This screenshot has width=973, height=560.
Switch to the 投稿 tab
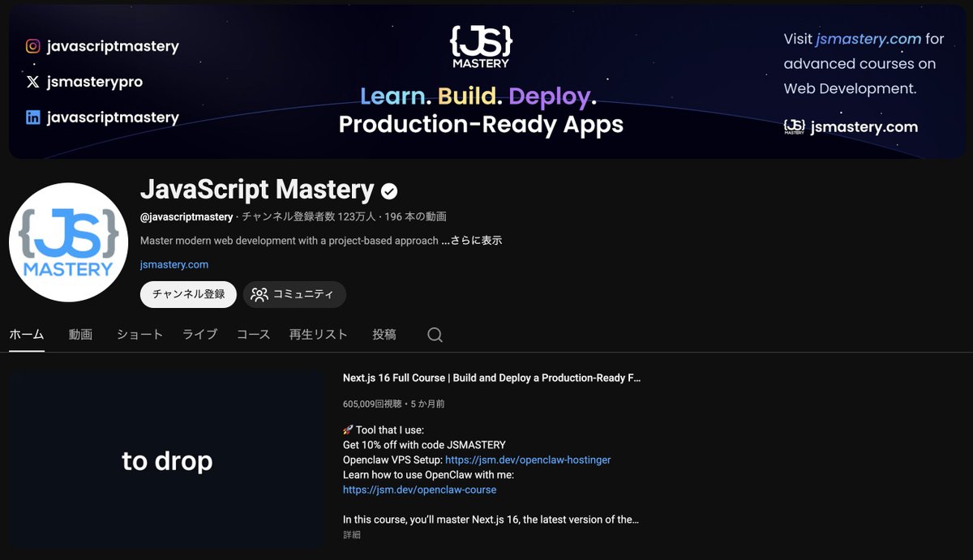tap(384, 334)
